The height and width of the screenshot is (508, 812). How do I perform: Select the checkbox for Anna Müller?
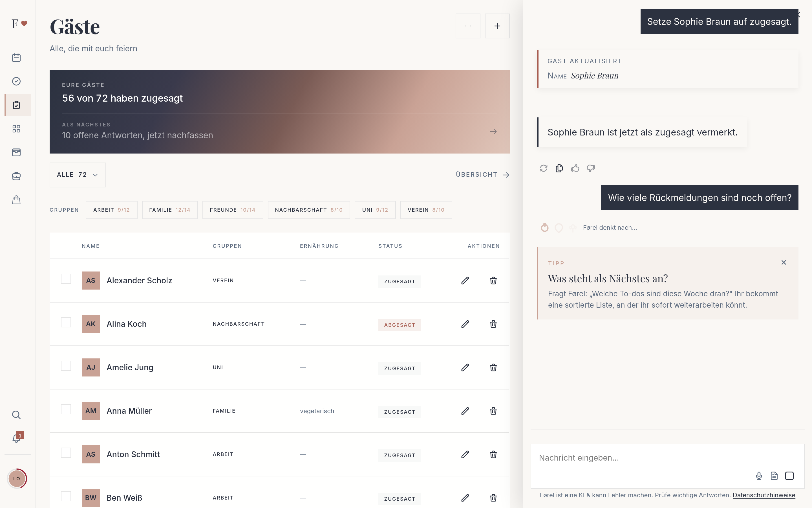click(x=66, y=409)
